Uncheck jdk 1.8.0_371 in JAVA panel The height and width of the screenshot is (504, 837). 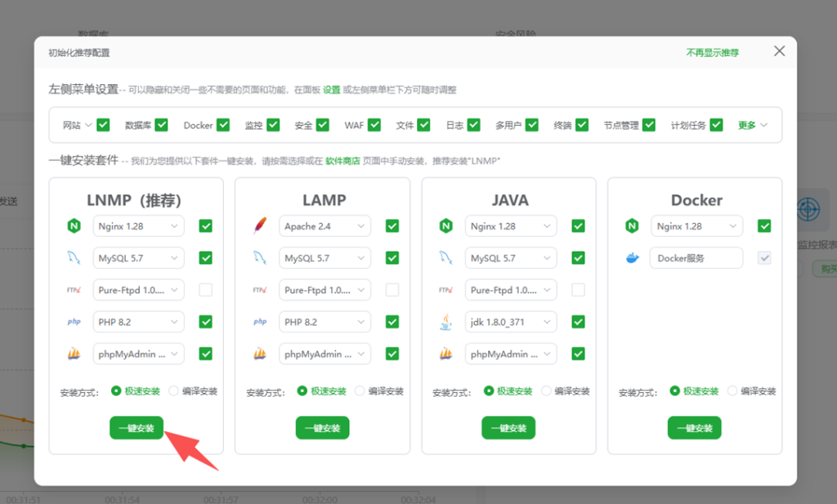tap(579, 322)
